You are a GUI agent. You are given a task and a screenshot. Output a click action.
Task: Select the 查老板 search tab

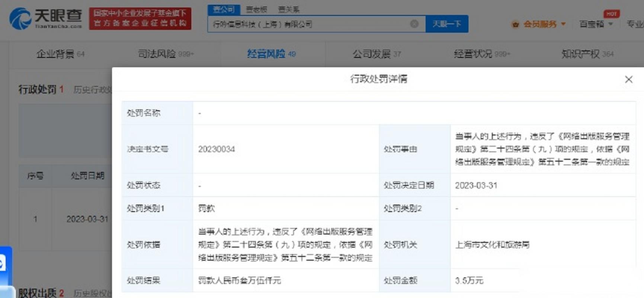point(256,9)
